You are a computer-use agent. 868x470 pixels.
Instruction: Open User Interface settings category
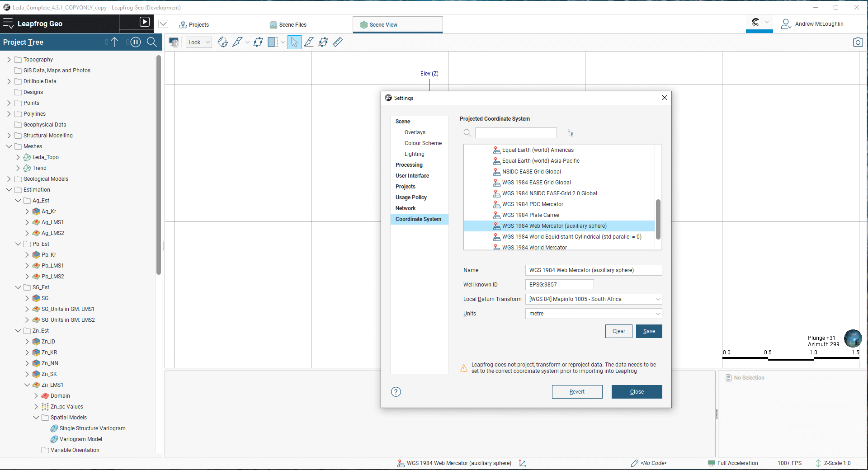[412, 176]
